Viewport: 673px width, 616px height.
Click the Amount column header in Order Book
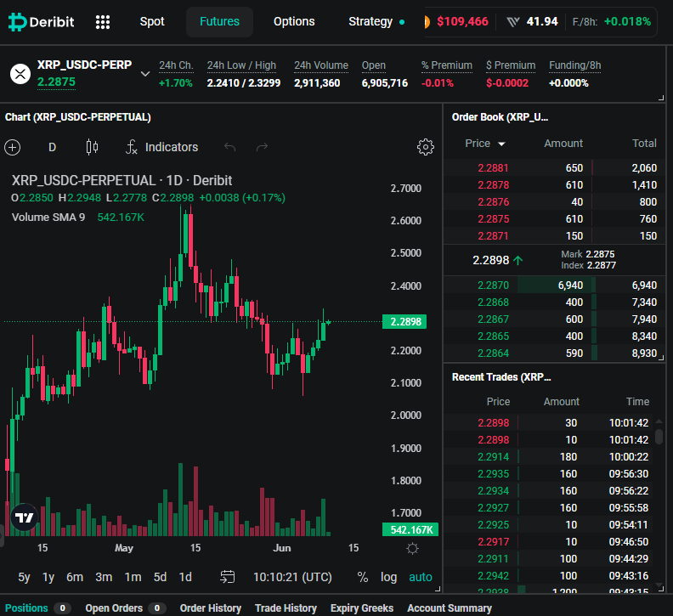(x=563, y=144)
